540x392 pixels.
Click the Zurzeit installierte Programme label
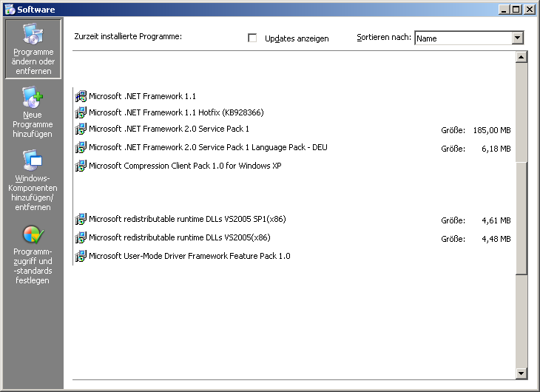click(x=128, y=36)
